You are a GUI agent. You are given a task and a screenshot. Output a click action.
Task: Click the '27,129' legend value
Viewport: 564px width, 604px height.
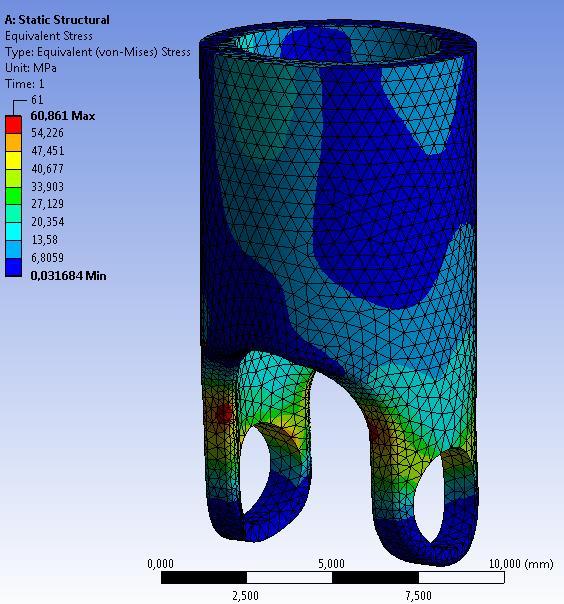pos(47,204)
